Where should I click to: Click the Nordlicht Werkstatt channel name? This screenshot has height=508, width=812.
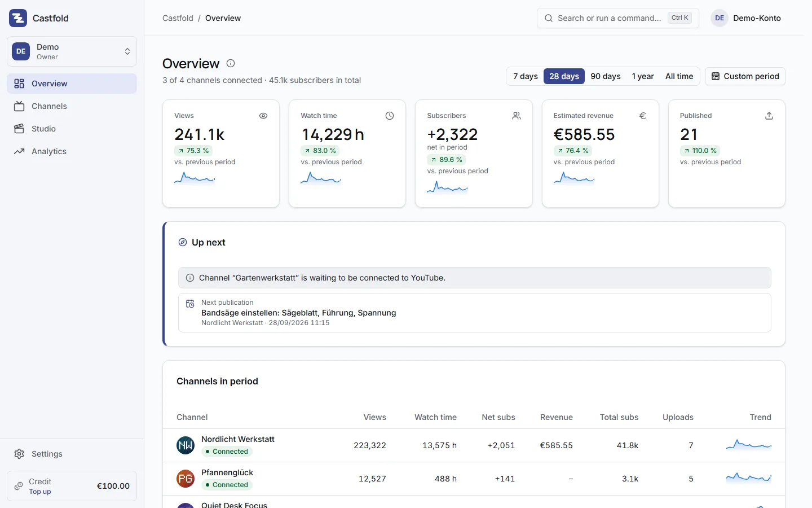238,439
